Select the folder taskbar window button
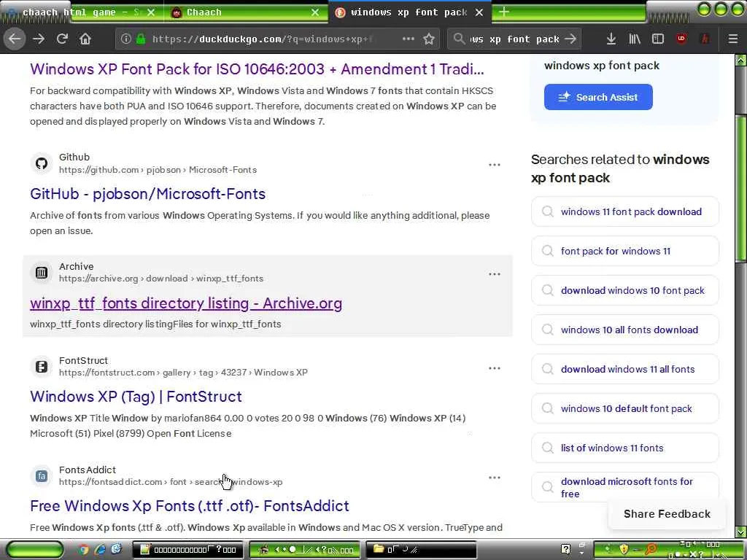The height and width of the screenshot is (560, 747). 421,550
